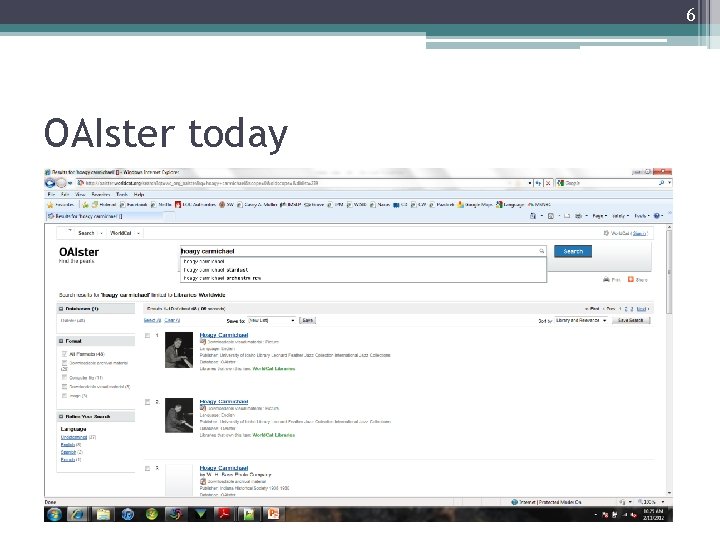Toggle the All Formats checkbox

point(64,354)
